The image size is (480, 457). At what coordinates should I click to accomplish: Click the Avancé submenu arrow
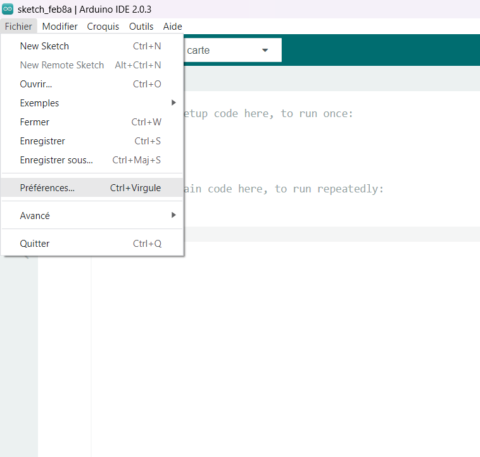point(173,215)
